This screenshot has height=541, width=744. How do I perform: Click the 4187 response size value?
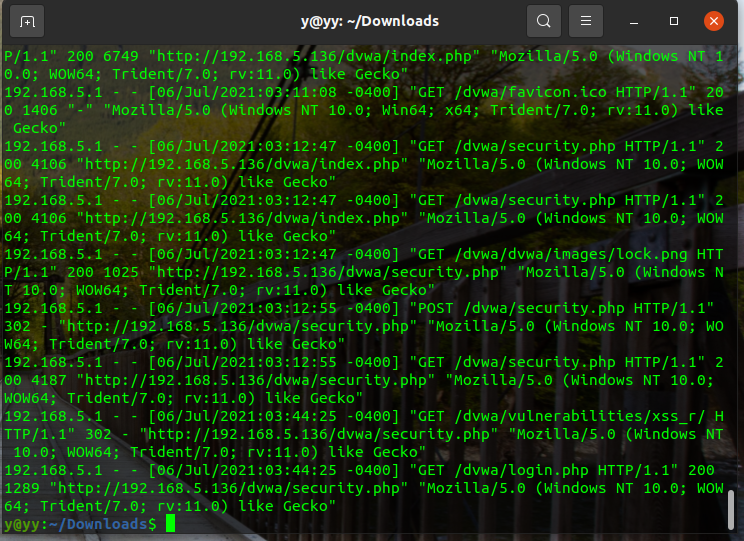pyautogui.click(x=49, y=381)
